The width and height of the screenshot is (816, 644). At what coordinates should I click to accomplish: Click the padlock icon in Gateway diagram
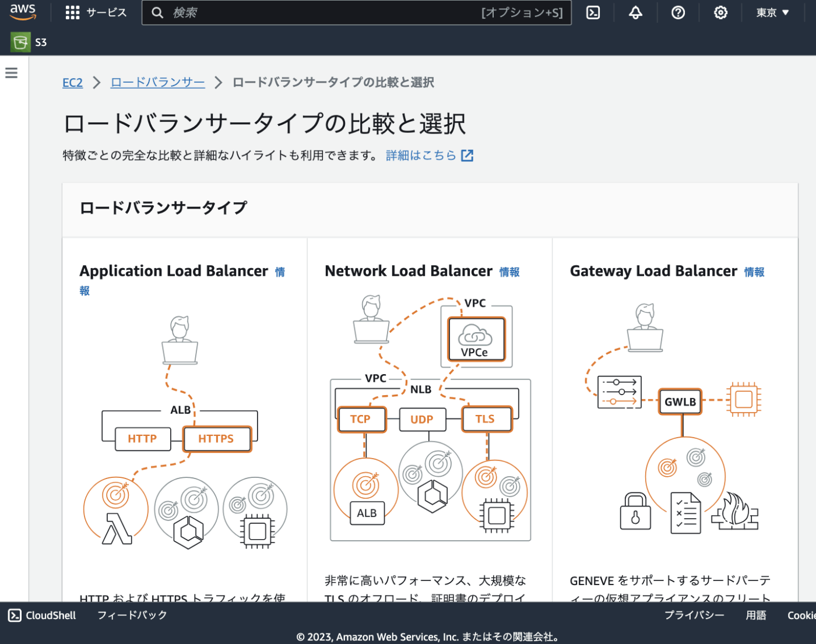[635, 511]
